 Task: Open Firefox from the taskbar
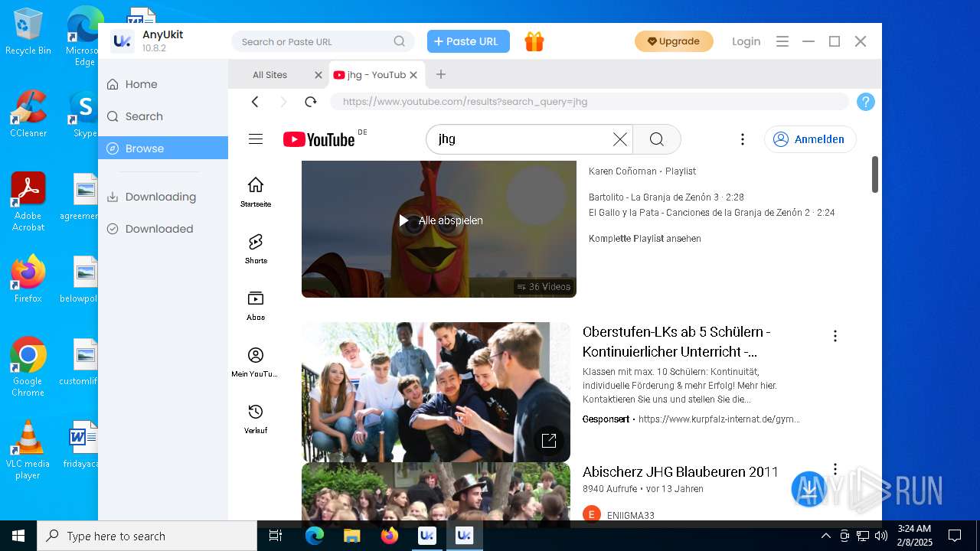click(390, 536)
